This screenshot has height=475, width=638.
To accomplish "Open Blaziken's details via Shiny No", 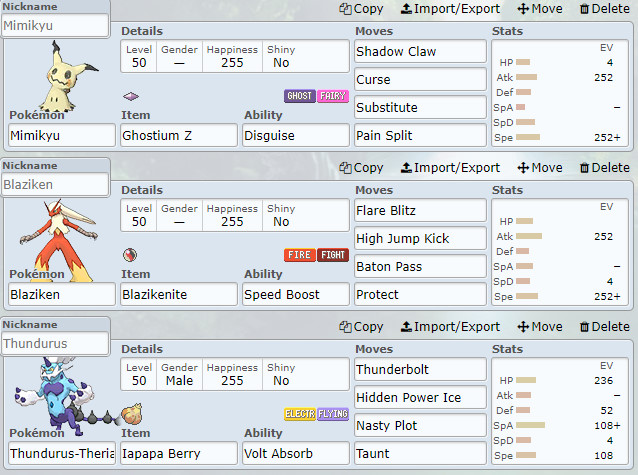I will pyautogui.click(x=281, y=215).
